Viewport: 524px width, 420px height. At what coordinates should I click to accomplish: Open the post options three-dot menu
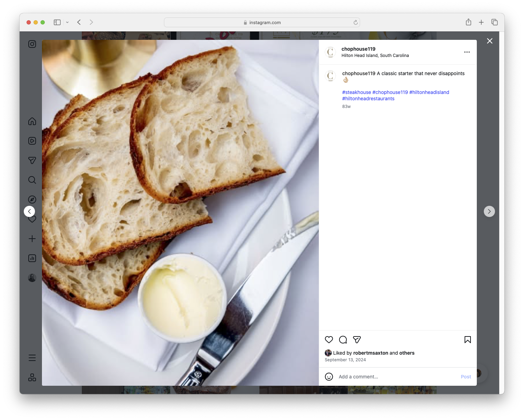tap(467, 52)
